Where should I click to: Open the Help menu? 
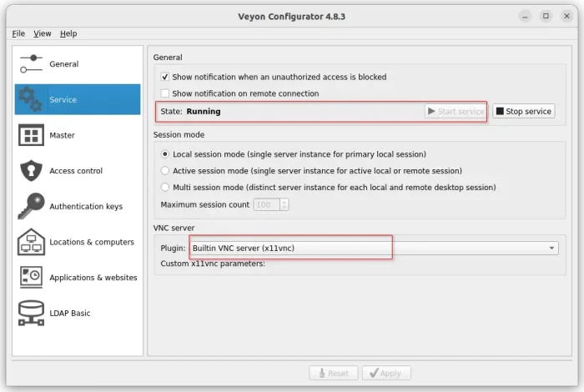pyautogui.click(x=68, y=33)
